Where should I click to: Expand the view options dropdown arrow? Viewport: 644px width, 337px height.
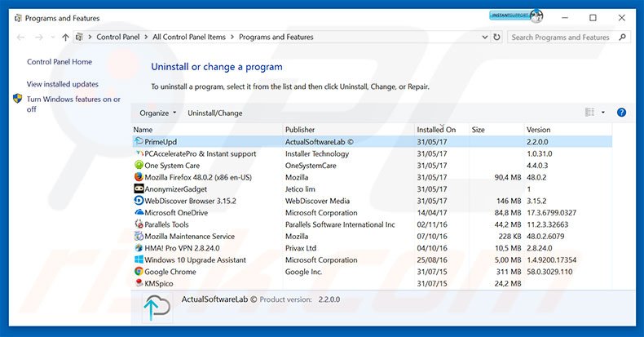tap(603, 112)
